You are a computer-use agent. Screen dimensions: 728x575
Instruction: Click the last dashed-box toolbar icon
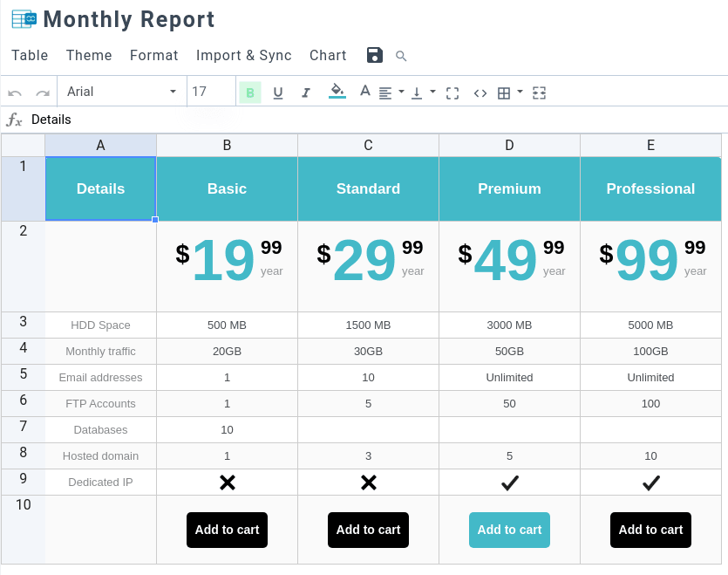tap(540, 92)
